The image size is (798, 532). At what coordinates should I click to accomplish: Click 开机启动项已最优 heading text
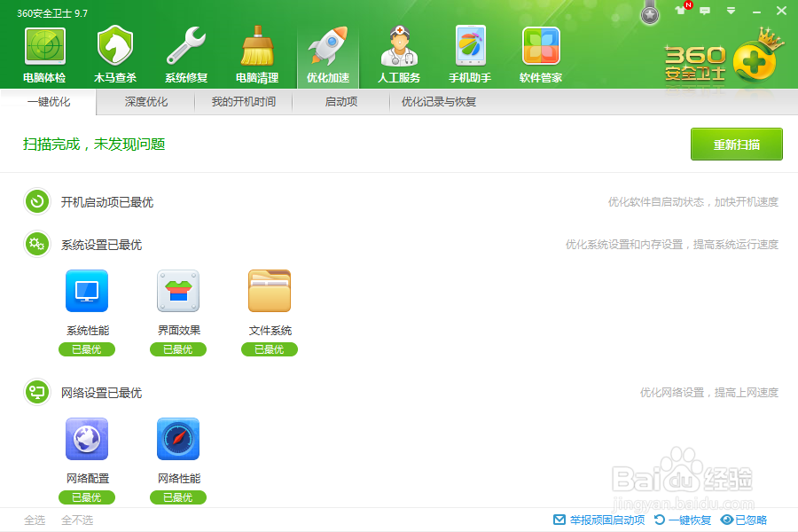point(107,202)
